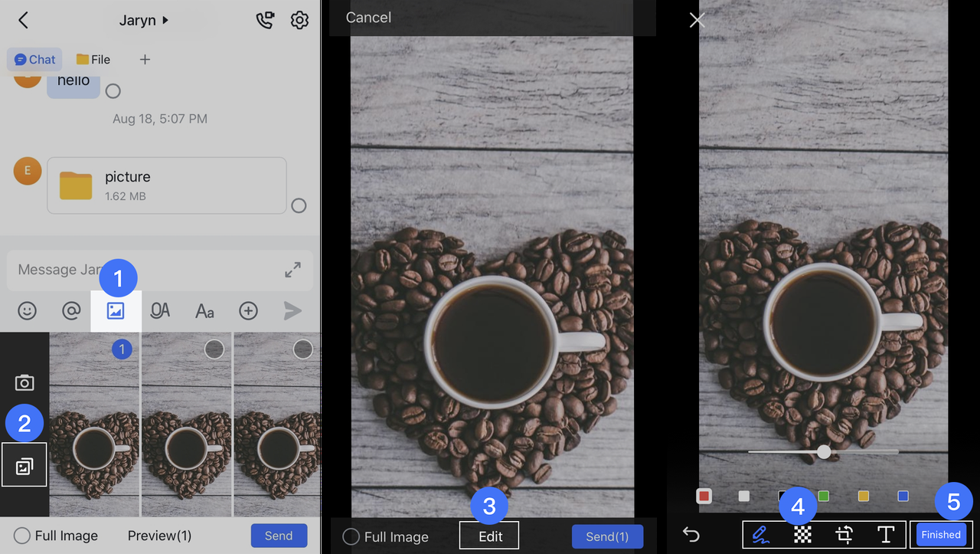Switch to the File tab
The image size is (980, 554).
[x=93, y=59]
